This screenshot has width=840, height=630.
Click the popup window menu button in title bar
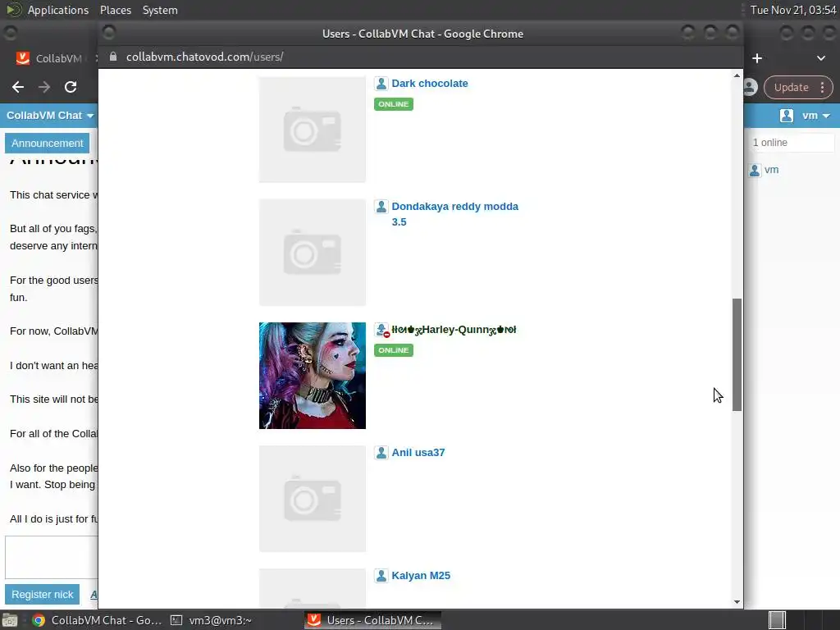tap(109, 33)
